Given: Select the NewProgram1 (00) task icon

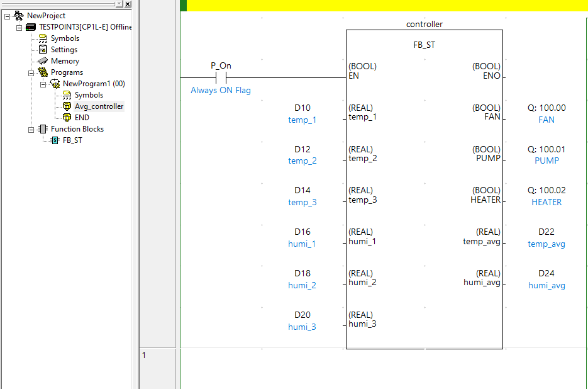Looking at the screenshot, I should (x=55, y=83).
